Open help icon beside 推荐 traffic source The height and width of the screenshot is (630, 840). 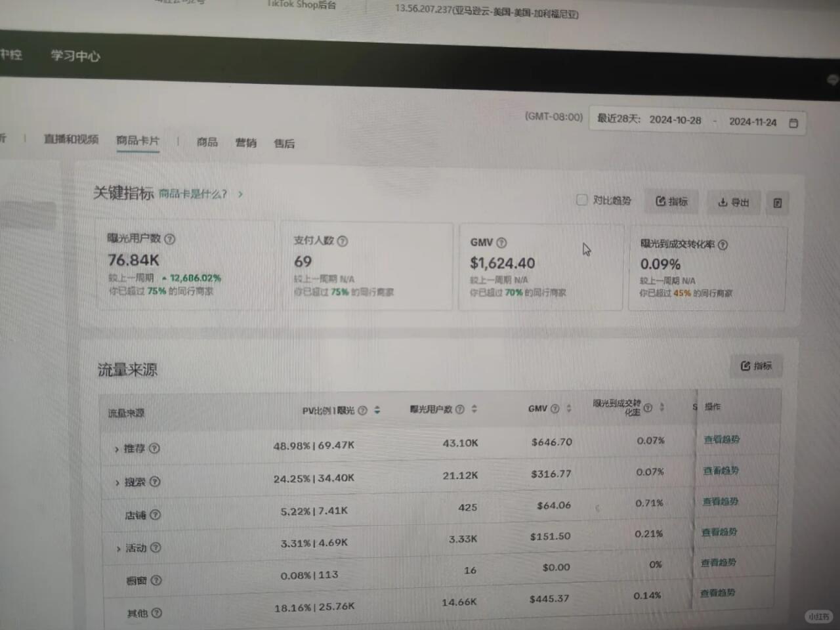154,448
